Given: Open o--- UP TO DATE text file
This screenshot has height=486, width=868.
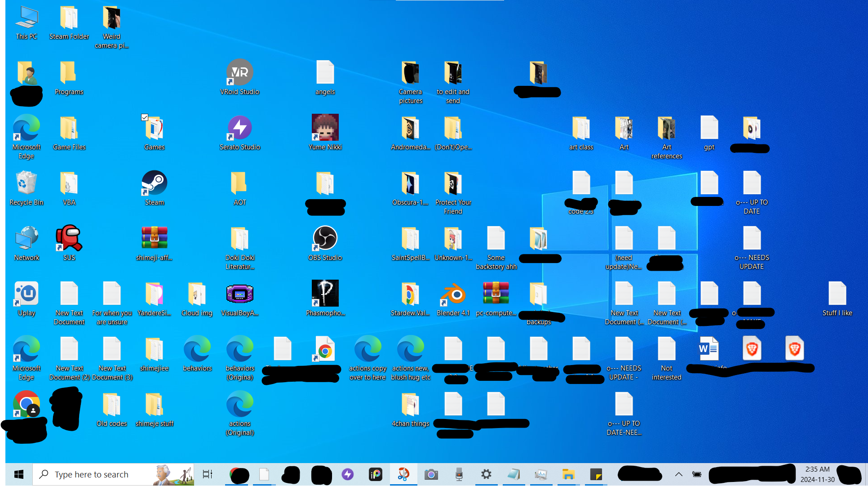Looking at the screenshot, I should pos(752,192).
